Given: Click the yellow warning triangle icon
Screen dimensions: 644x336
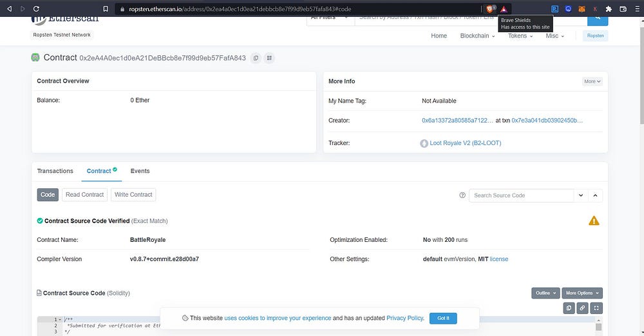Looking at the screenshot, I should click(594, 221).
